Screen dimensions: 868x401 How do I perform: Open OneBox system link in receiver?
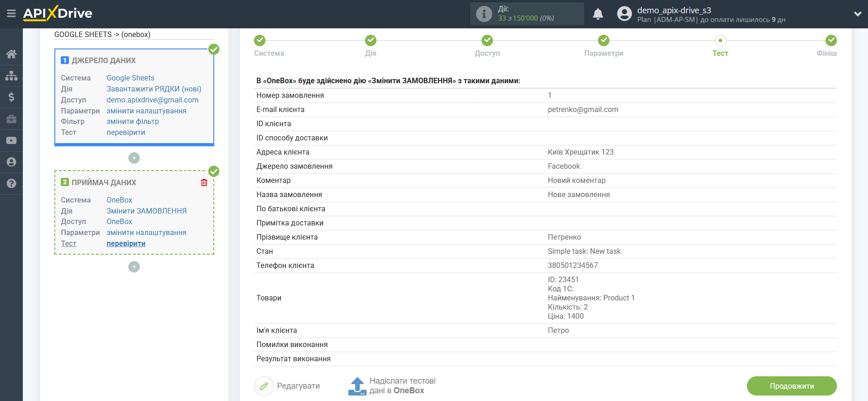[x=119, y=200]
